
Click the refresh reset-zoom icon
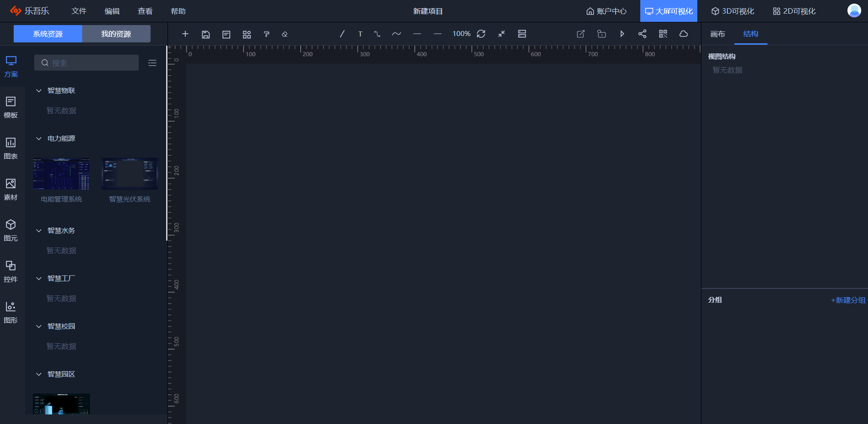tap(481, 34)
